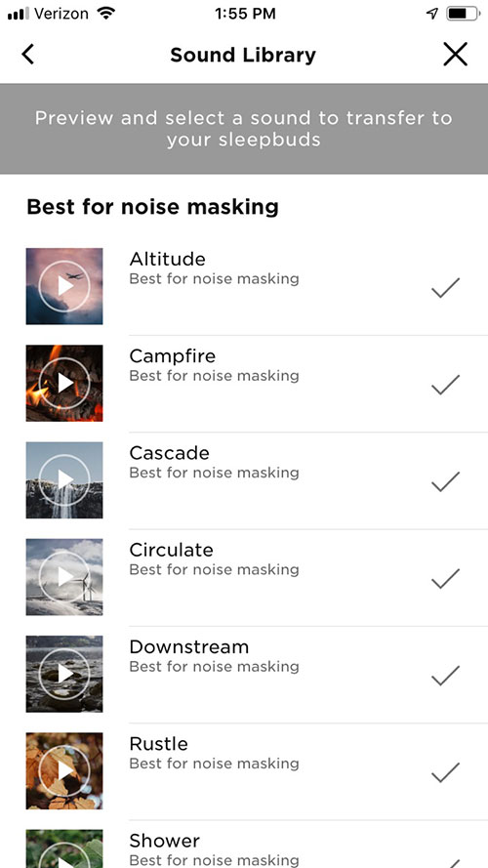Go back using the left chevron
The height and width of the screenshot is (868, 488).
click(27, 55)
